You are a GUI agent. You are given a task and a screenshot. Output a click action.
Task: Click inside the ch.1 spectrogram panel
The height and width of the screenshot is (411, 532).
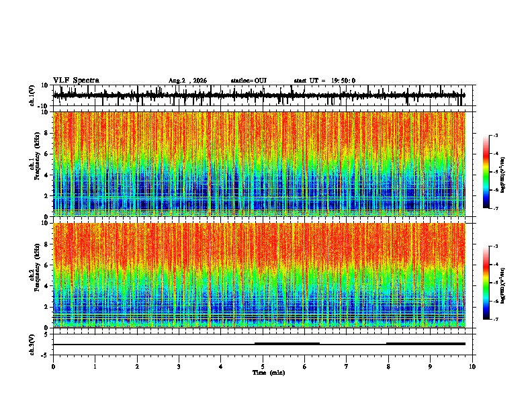[259, 164]
